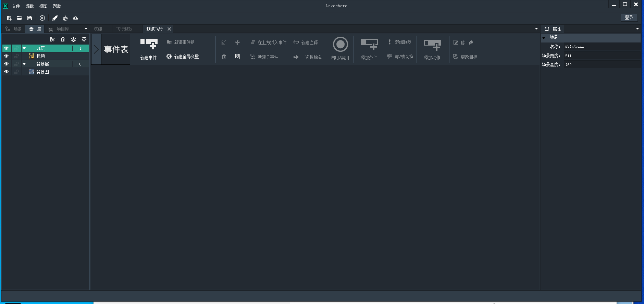Switch to the 场景 panel tab
Screen dimensions: 644x304
click(14, 29)
